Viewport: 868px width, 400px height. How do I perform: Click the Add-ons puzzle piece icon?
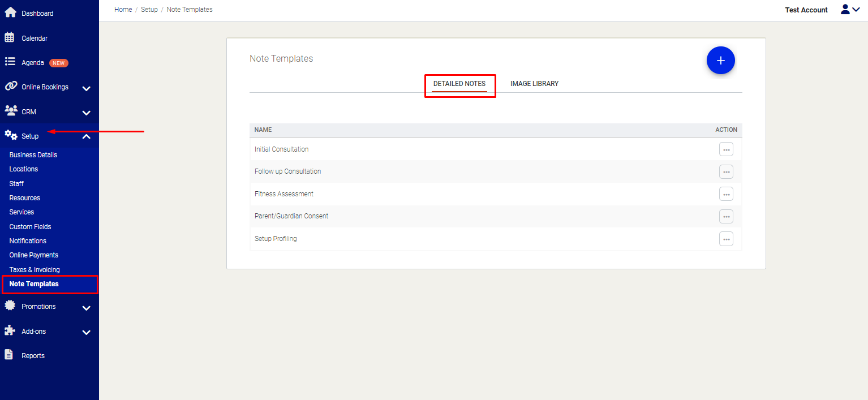[x=10, y=331]
